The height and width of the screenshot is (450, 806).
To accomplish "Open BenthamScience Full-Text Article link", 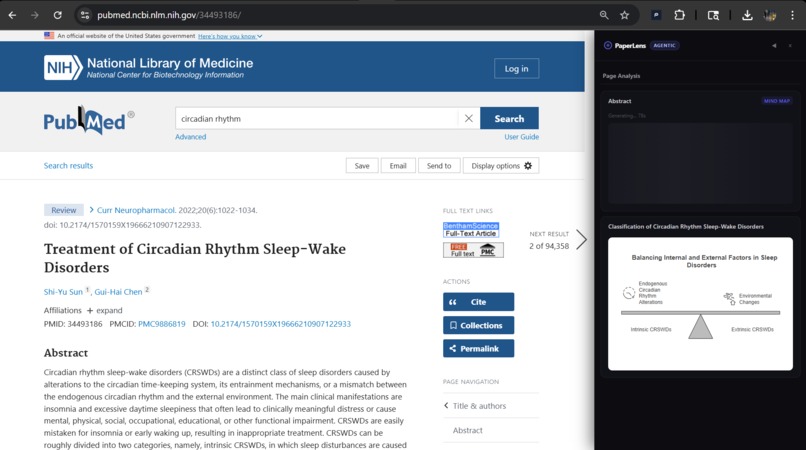I will click(471, 229).
